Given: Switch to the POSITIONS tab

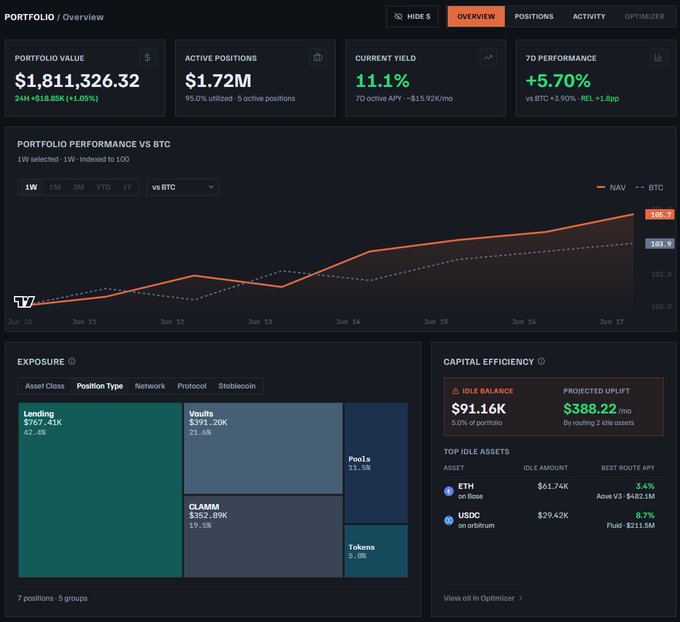Looking at the screenshot, I should click(534, 16).
